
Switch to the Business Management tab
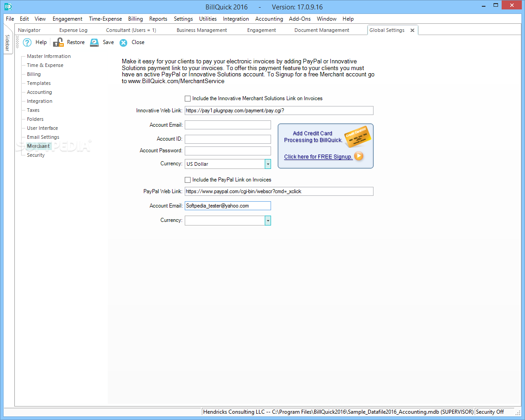pos(201,30)
